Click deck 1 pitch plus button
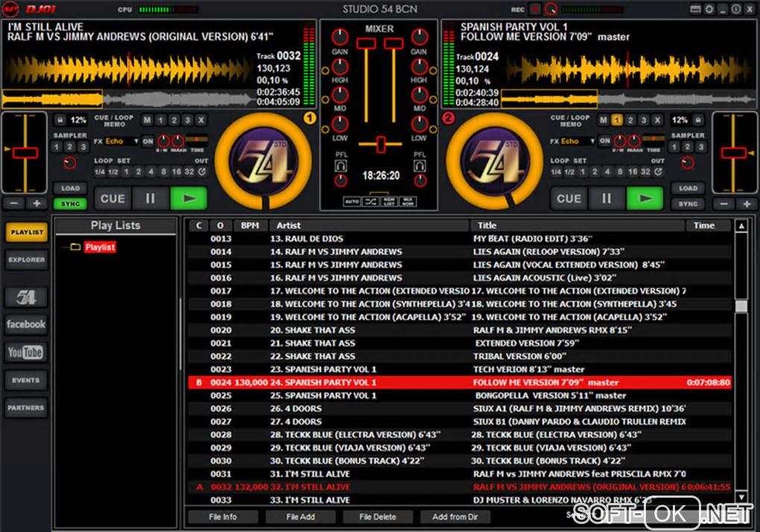Image resolution: width=760 pixels, height=532 pixels. pos(37,203)
